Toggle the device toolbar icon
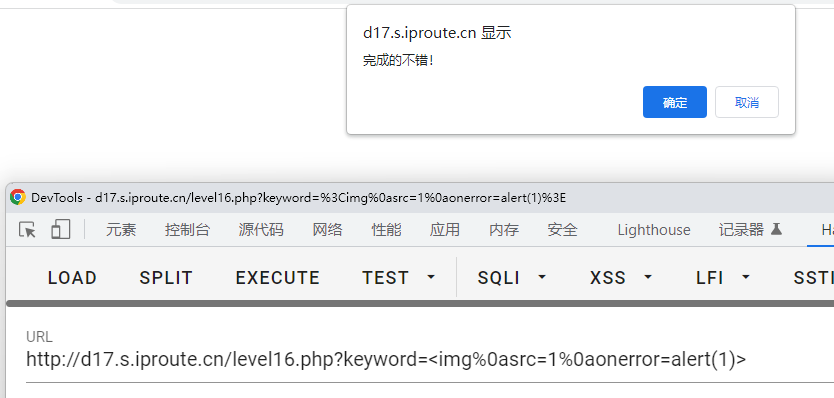The width and height of the screenshot is (834, 398). (60, 230)
